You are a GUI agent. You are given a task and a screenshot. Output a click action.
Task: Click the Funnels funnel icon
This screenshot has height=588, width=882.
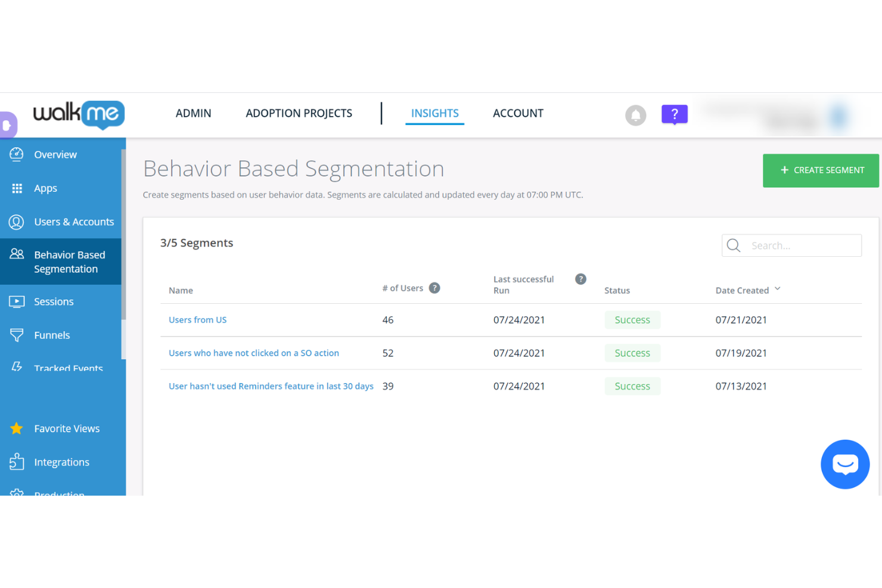[x=17, y=335]
